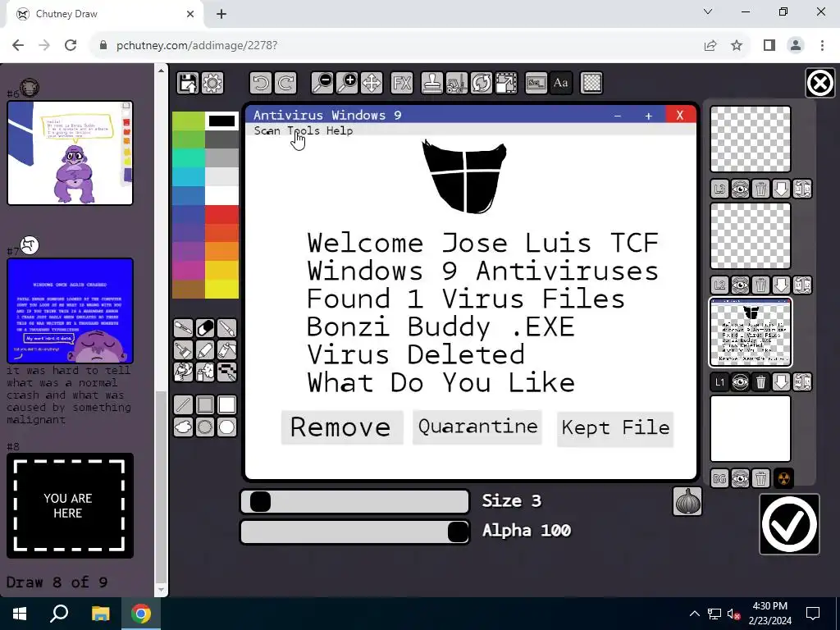
Task: Toggle the onion skin button
Action: 687,501
